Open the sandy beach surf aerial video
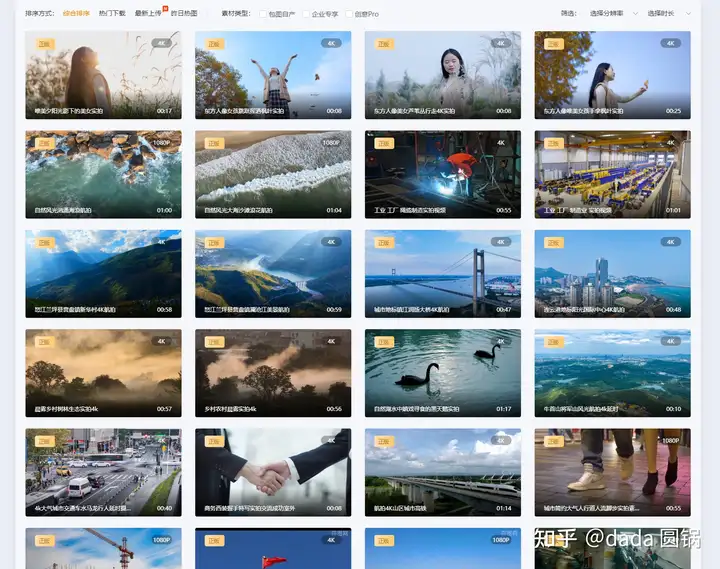 coord(273,174)
